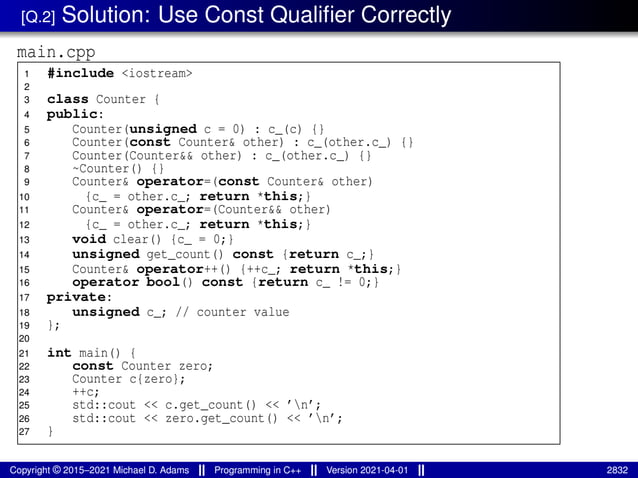Image resolution: width=638 pixels, height=478 pixels.
Task: Click the copyright notice 'Michael D. Adams' in footer
Action: [x=99, y=470]
